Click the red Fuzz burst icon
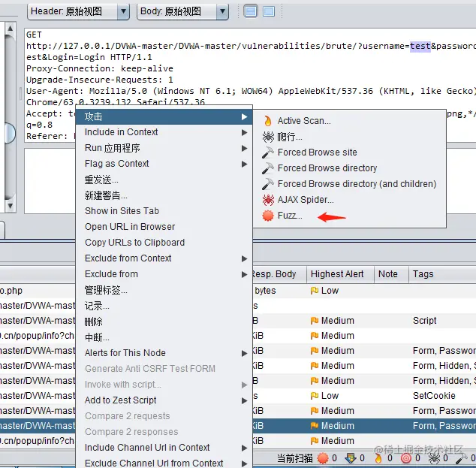The height and width of the screenshot is (468, 476). [268, 216]
